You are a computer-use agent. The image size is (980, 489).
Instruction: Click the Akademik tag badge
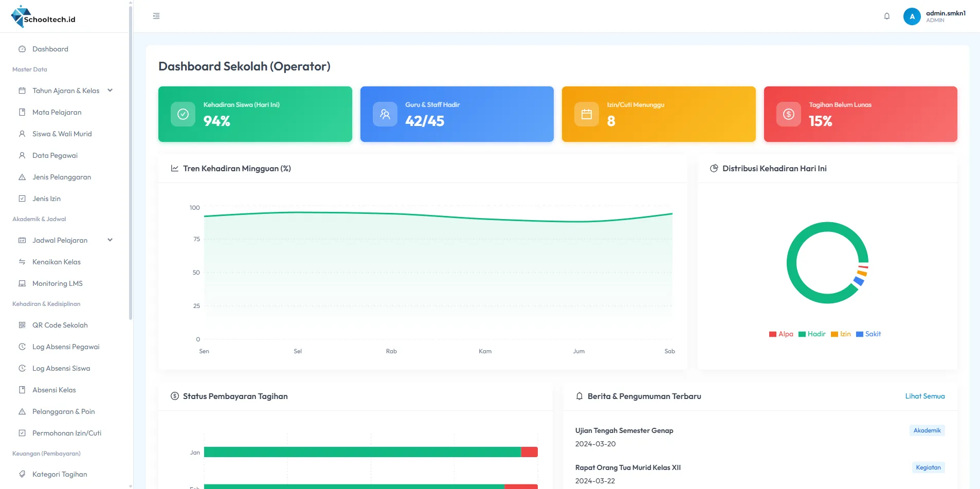click(x=927, y=431)
